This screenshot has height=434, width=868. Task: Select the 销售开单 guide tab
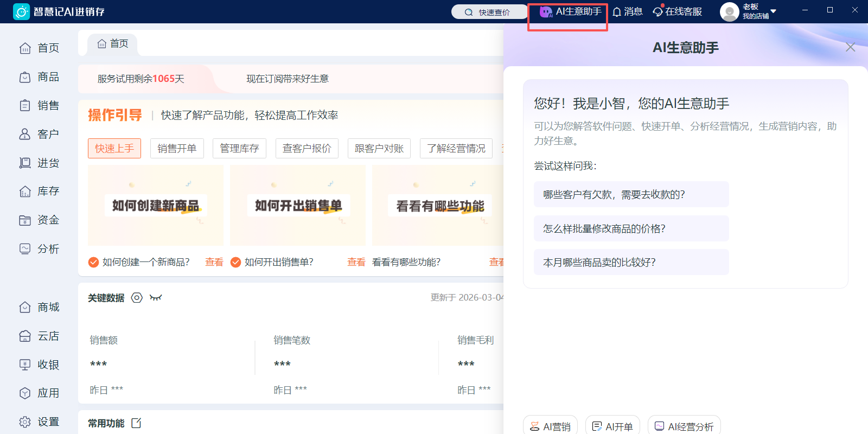pyautogui.click(x=177, y=148)
